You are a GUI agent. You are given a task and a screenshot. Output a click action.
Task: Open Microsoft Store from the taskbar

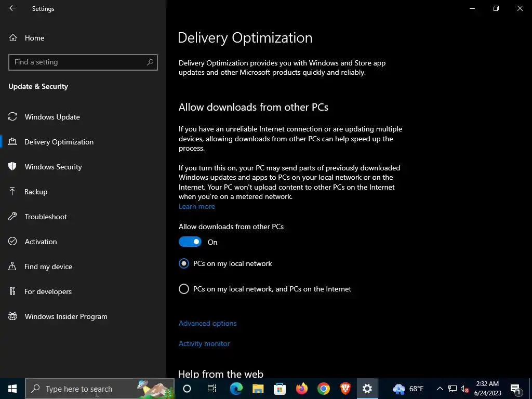[x=280, y=389]
